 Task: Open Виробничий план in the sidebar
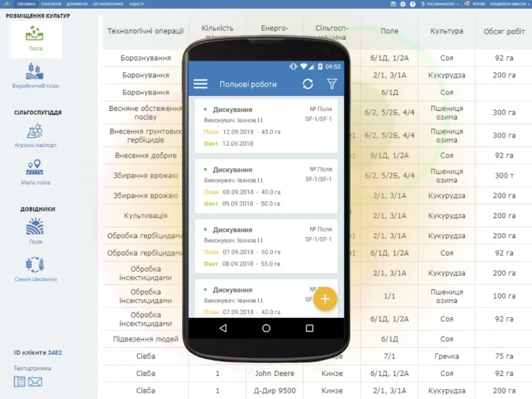[35, 75]
